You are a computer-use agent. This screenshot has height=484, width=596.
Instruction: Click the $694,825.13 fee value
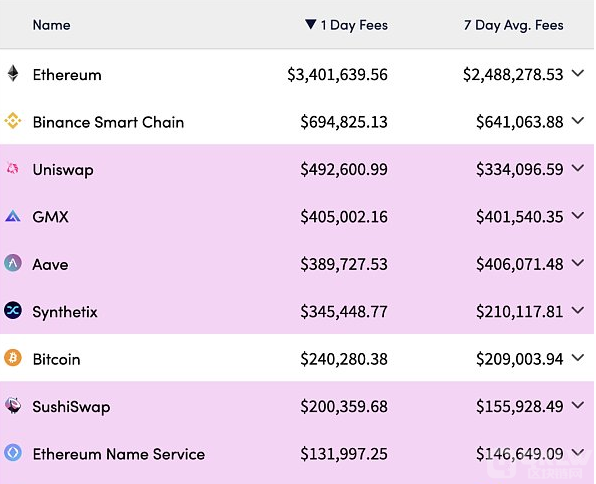pos(344,122)
